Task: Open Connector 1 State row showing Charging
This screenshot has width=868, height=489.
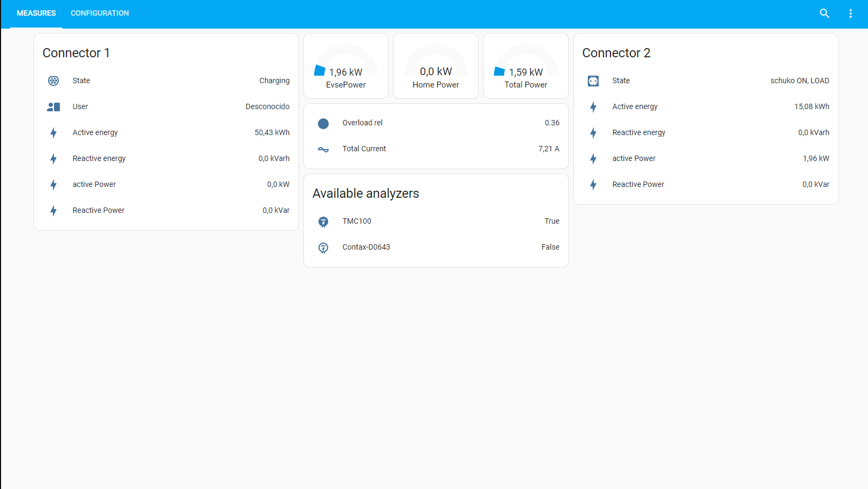Action: [x=166, y=81]
